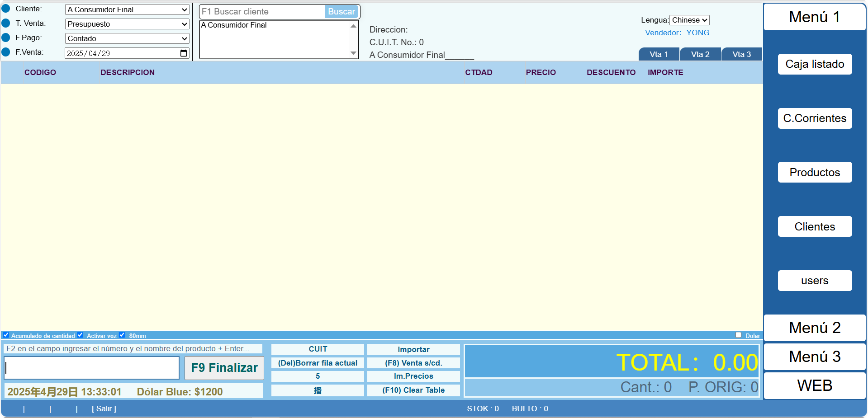Open the T. Venta Presupuesto dropdown

127,24
